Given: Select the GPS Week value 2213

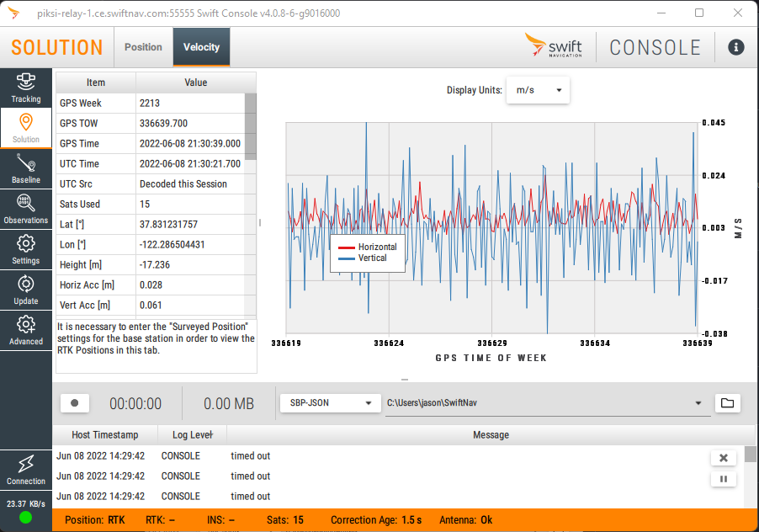Looking at the screenshot, I should tap(150, 103).
